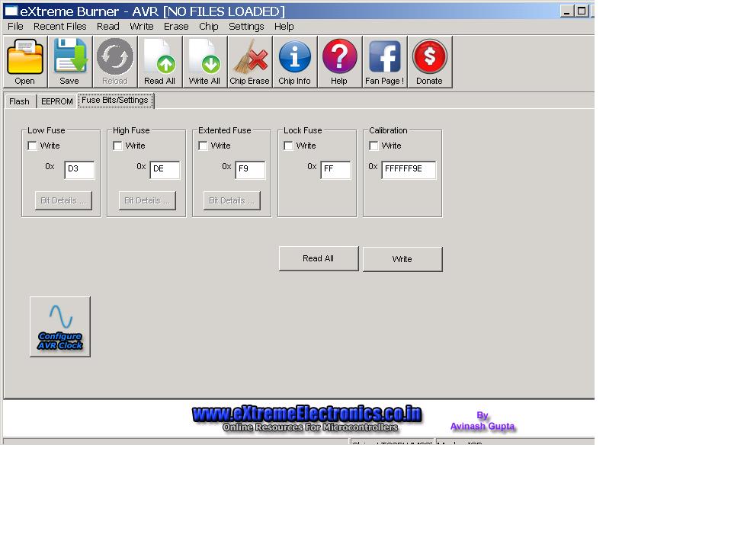Viewport: 747px width, 560px height.
Task: Click the Help question mark icon
Action: (x=339, y=62)
